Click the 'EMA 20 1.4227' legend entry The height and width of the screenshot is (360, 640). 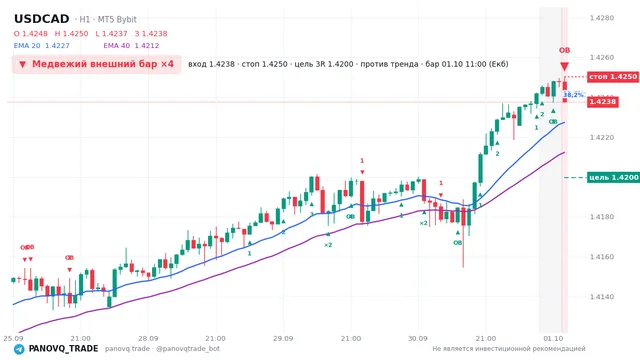[42, 46]
